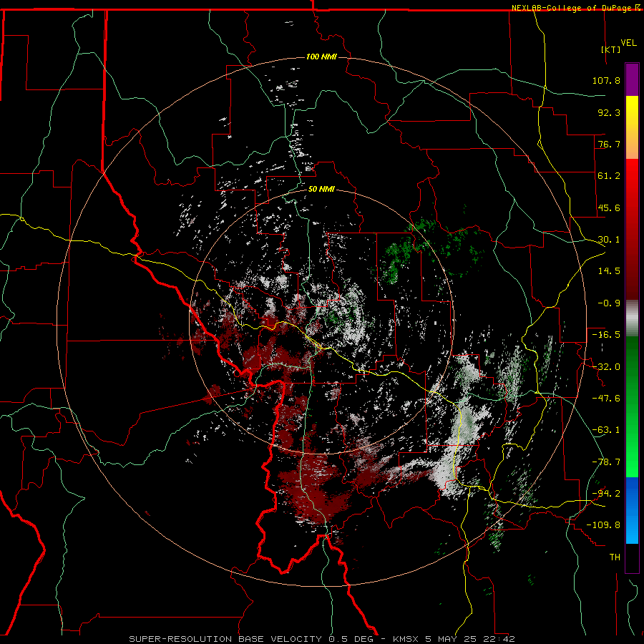Click the 14.5 legend value
This screenshot has height=644, width=644.
[x=609, y=271]
